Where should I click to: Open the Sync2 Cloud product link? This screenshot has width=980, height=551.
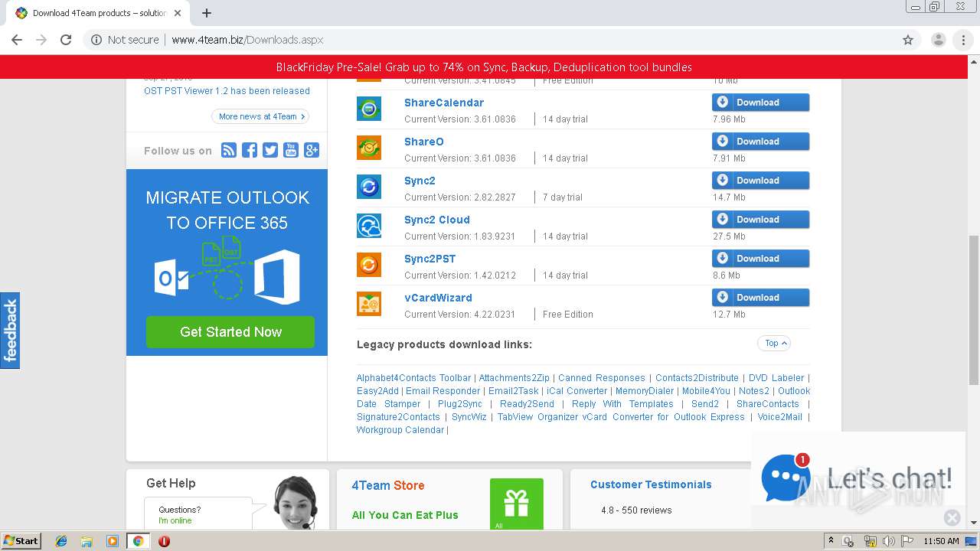click(x=437, y=220)
